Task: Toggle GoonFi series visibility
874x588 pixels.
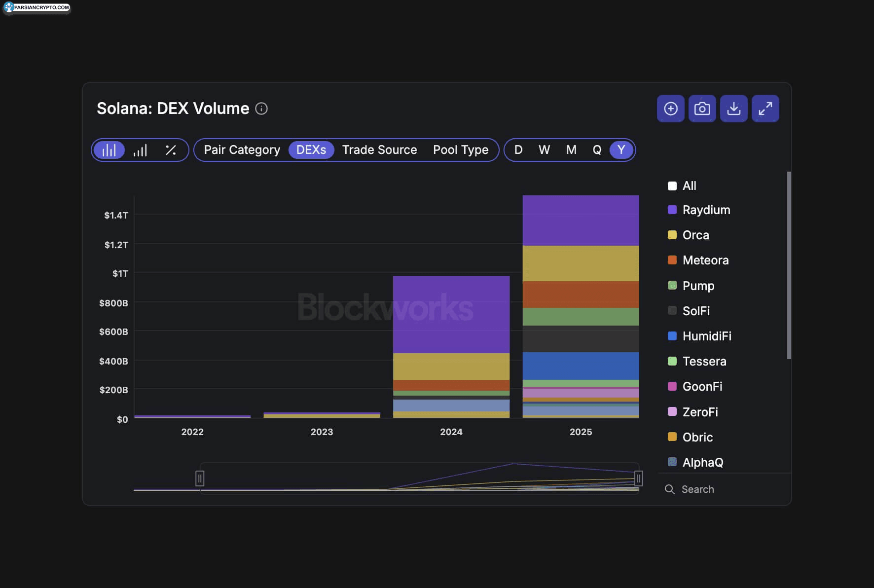Action: tap(695, 386)
